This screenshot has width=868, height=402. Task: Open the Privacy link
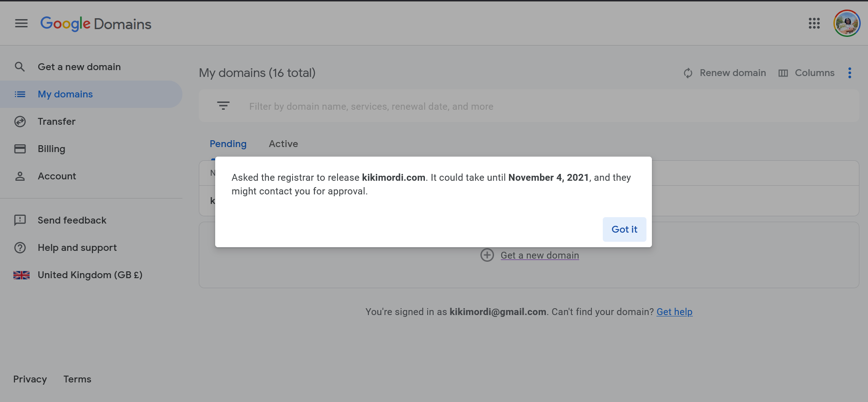[x=30, y=379]
